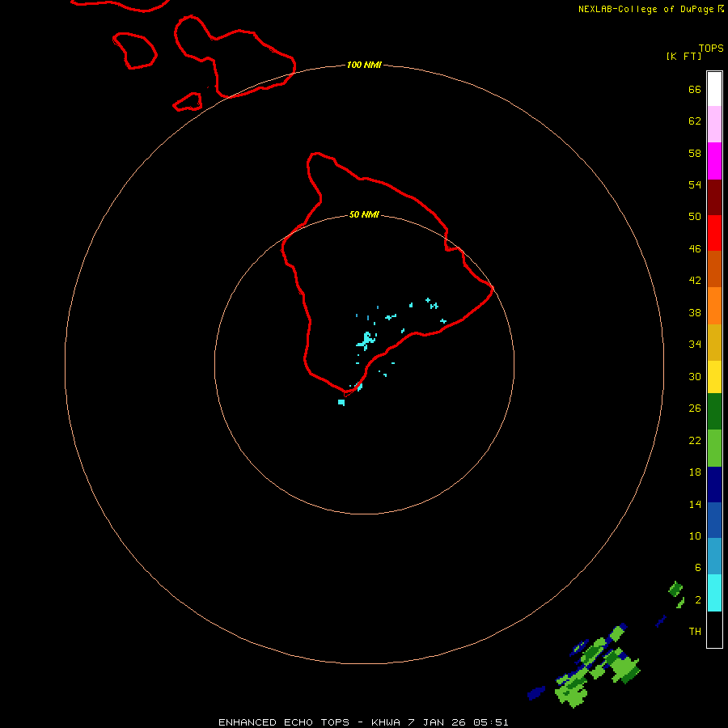Click the "58" legend value
The image size is (728, 728).
click(695, 153)
